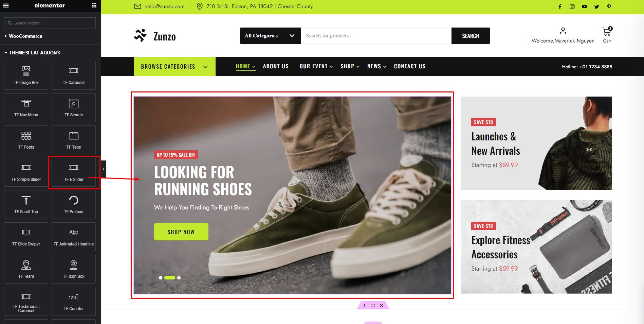Collapse the Elementor side panel

coord(103,169)
